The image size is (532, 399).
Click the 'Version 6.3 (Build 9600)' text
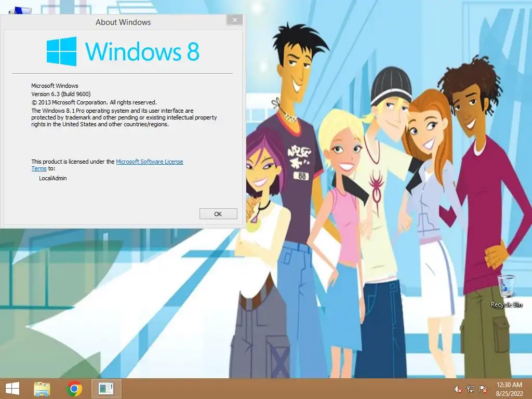pos(61,95)
